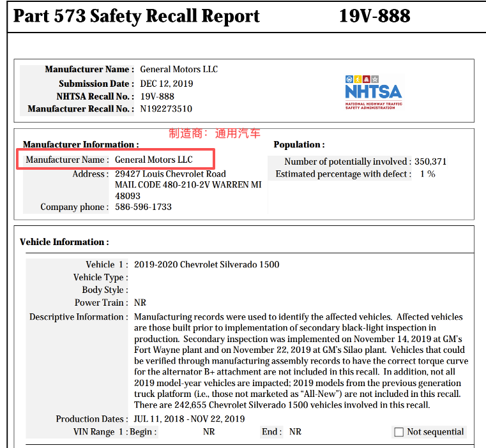Click the VIN Range End NR value
This screenshot has height=448, width=486.
coord(295,432)
